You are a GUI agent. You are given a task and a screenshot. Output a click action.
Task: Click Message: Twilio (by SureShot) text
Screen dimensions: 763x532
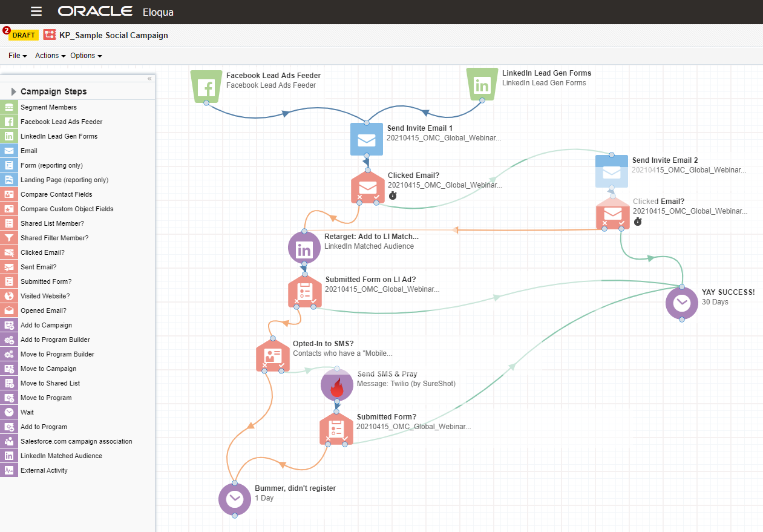[x=406, y=384]
